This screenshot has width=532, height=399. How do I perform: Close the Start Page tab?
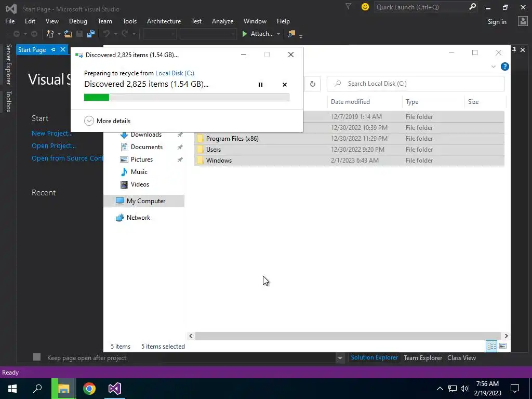[63, 49]
